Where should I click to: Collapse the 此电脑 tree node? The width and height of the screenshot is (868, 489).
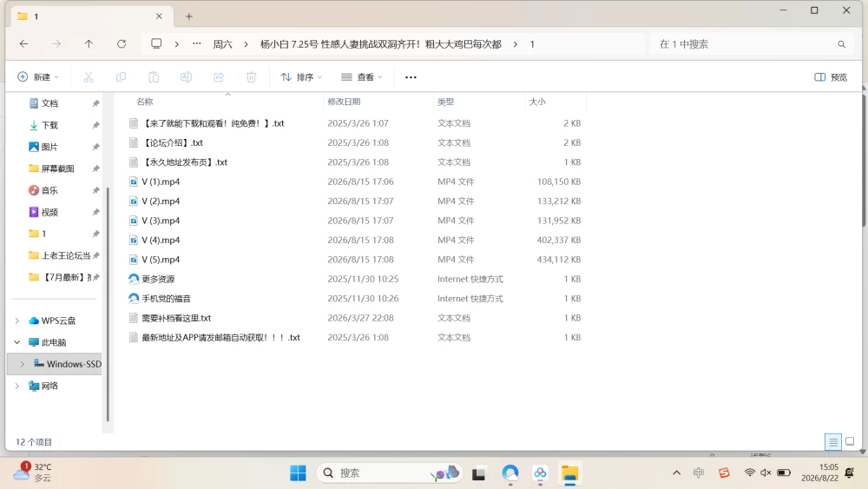pyautogui.click(x=17, y=342)
